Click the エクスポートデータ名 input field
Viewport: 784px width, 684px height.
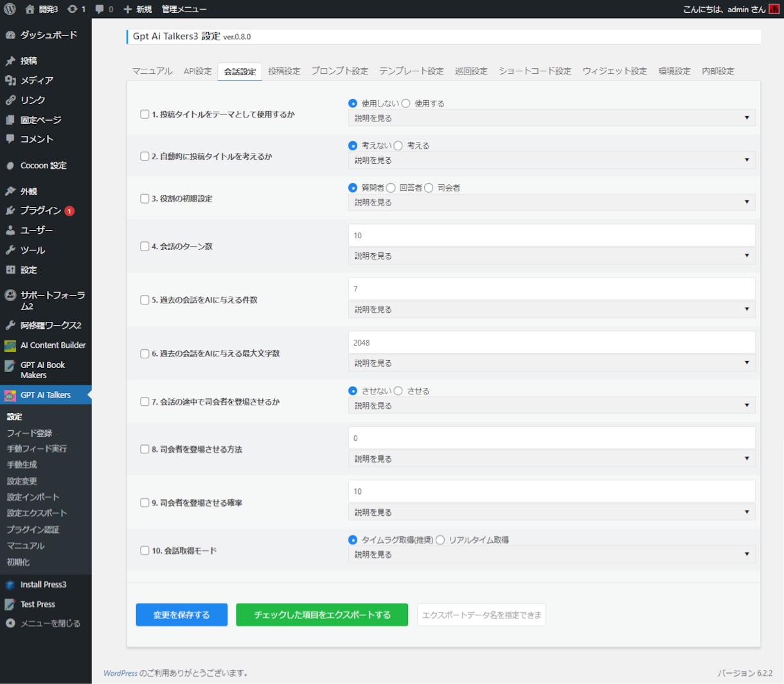tap(481, 615)
